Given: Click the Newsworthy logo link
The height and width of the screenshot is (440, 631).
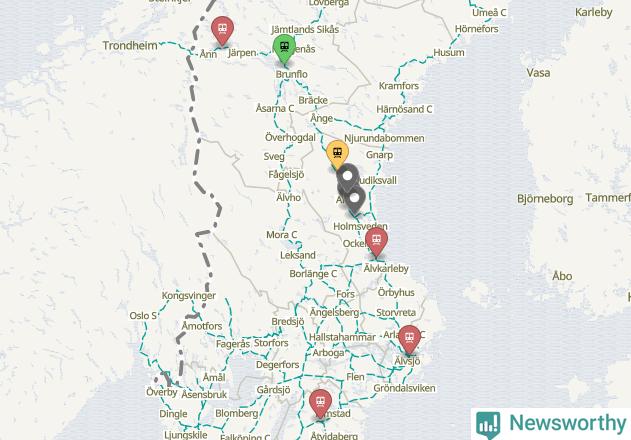Looking at the screenshot, I should pyautogui.click(x=551, y=424).
